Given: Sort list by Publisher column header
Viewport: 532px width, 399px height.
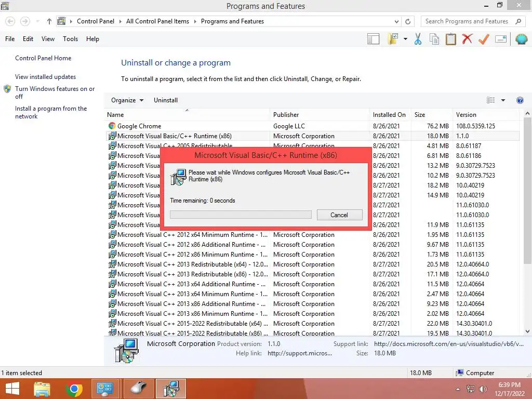Looking at the screenshot, I should point(320,115).
